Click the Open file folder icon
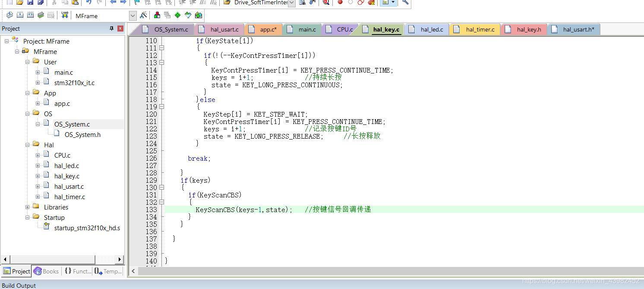Viewport: 644px width, 289px height. click(x=20, y=2)
